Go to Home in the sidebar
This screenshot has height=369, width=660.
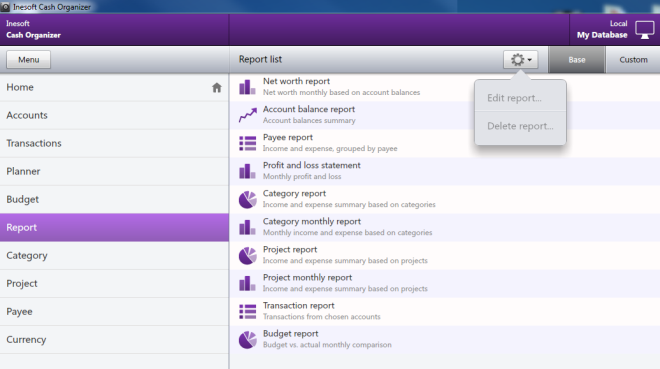tap(114, 87)
